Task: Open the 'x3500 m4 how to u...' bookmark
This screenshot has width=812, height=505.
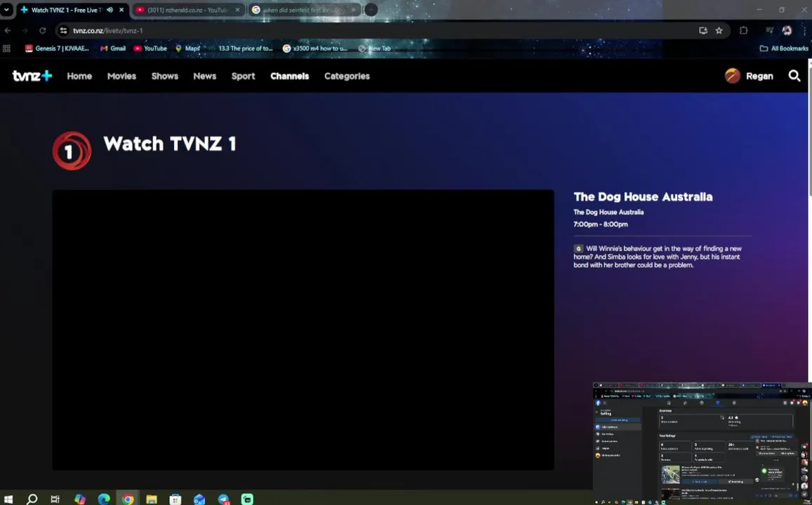Action: pyautogui.click(x=315, y=48)
